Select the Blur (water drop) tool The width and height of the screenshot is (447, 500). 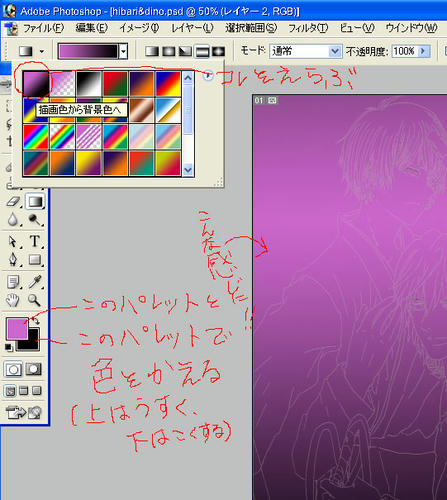click(x=13, y=220)
